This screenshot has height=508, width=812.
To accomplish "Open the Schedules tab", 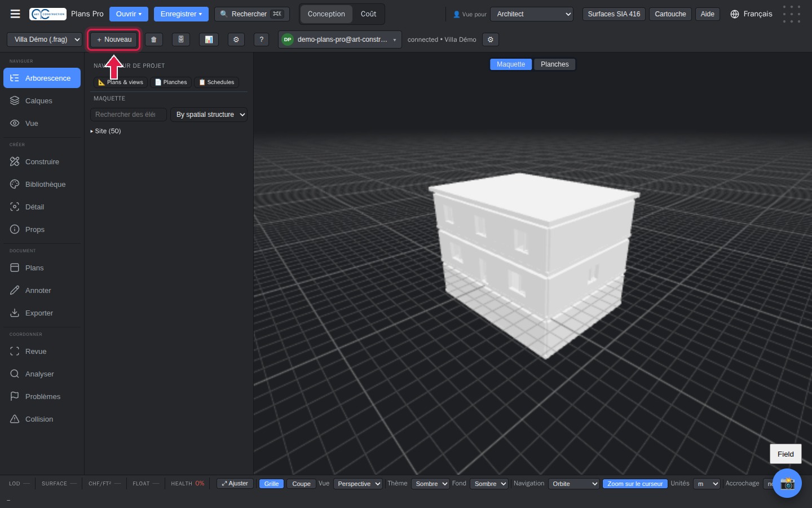I will [217, 82].
